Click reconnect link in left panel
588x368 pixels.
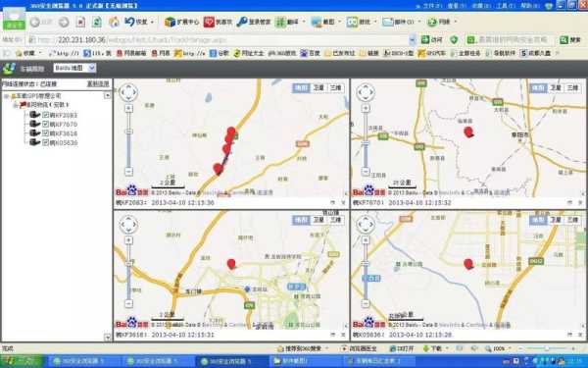(98, 83)
